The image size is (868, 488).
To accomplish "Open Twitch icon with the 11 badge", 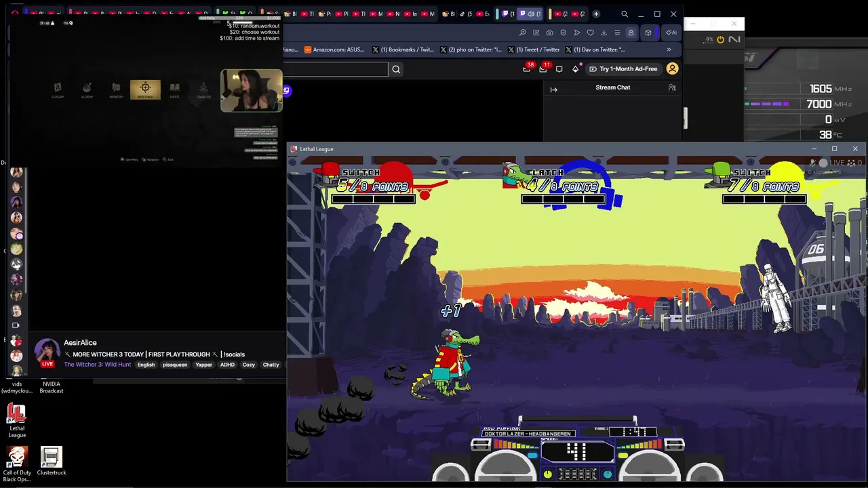I will tap(543, 68).
